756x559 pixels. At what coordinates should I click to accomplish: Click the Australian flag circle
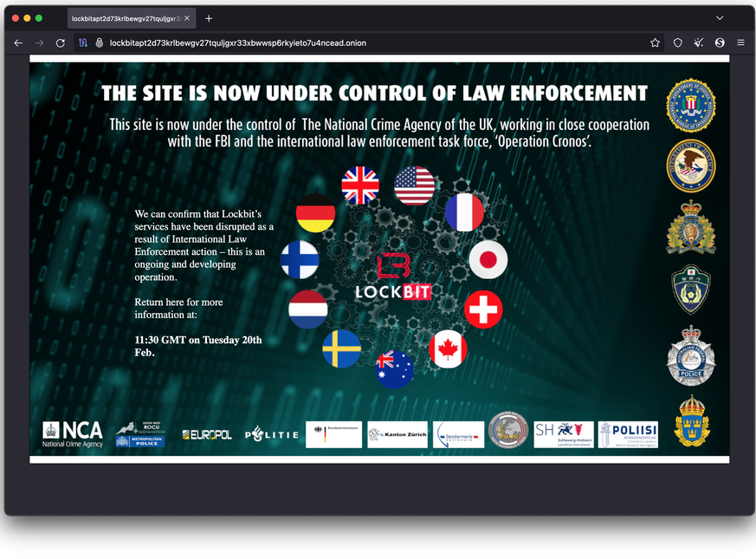point(394,370)
